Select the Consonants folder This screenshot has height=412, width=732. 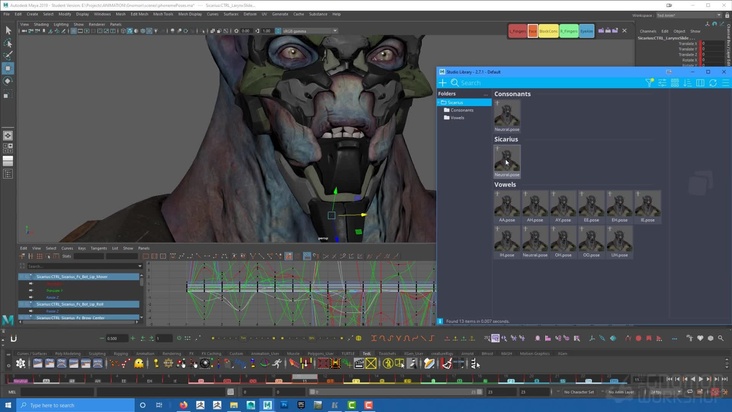(x=462, y=110)
